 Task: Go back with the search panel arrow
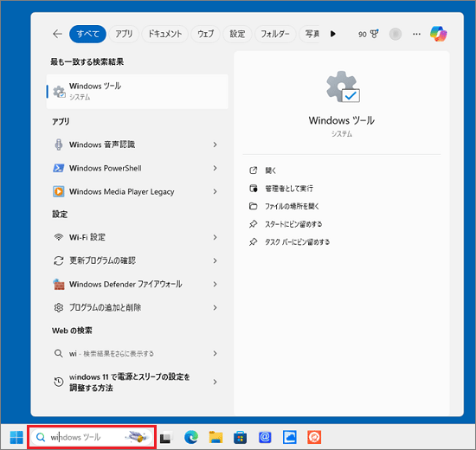click(x=57, y=34)
